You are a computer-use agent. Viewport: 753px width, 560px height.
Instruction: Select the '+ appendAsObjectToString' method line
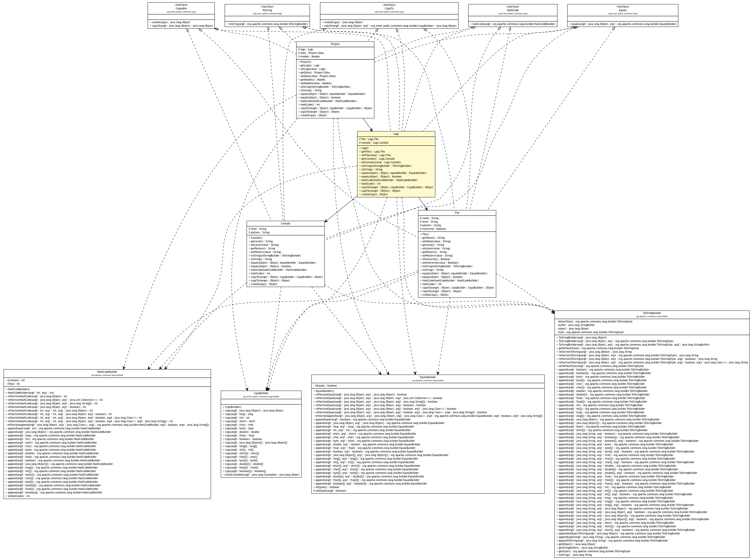tap(618, 534)
